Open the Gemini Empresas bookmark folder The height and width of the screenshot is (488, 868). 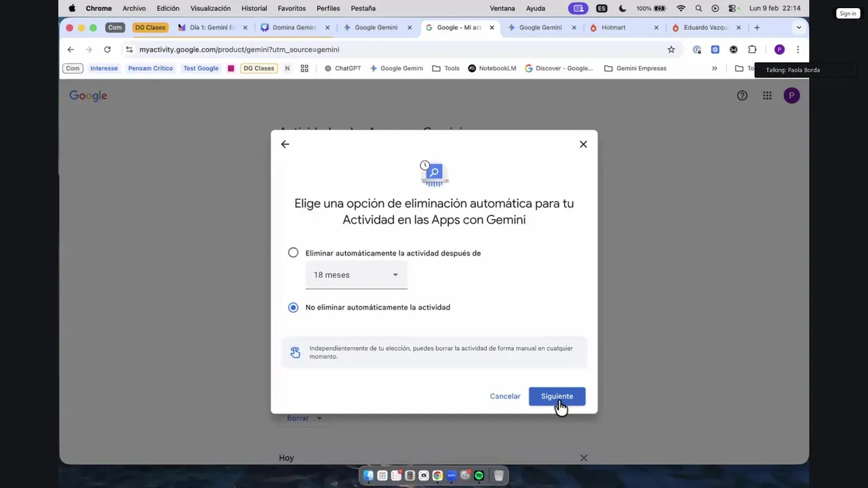(635, 68)
